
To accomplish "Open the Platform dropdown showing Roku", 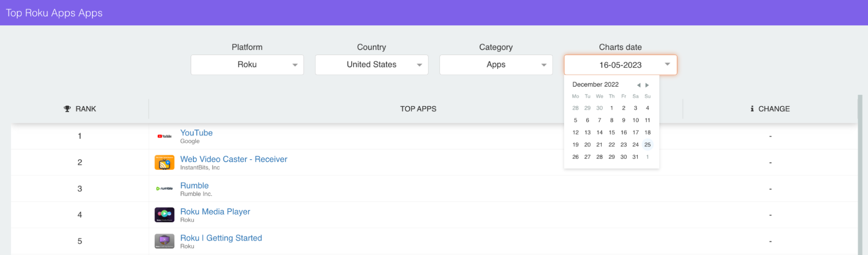I will (x=247, y=65).
